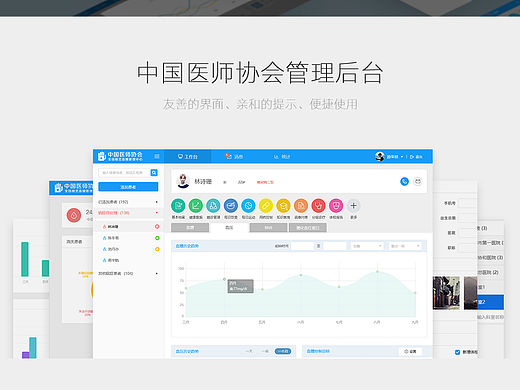Switch to the 工作台 top tab
The height and width of the screenshot is (390, 520).
187,156
